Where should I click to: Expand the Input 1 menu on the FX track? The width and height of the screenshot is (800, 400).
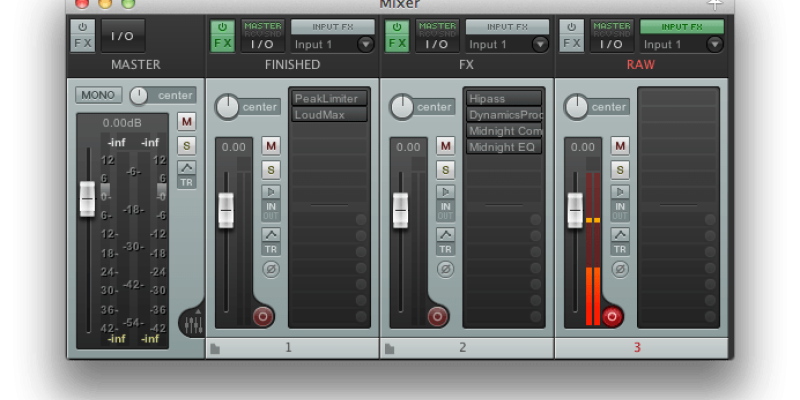coord(541,44)
